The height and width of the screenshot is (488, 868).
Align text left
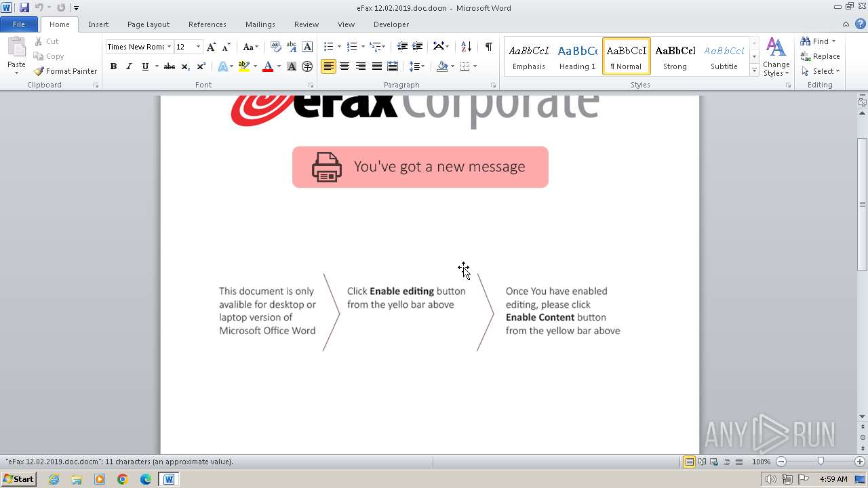pos(328,66)
